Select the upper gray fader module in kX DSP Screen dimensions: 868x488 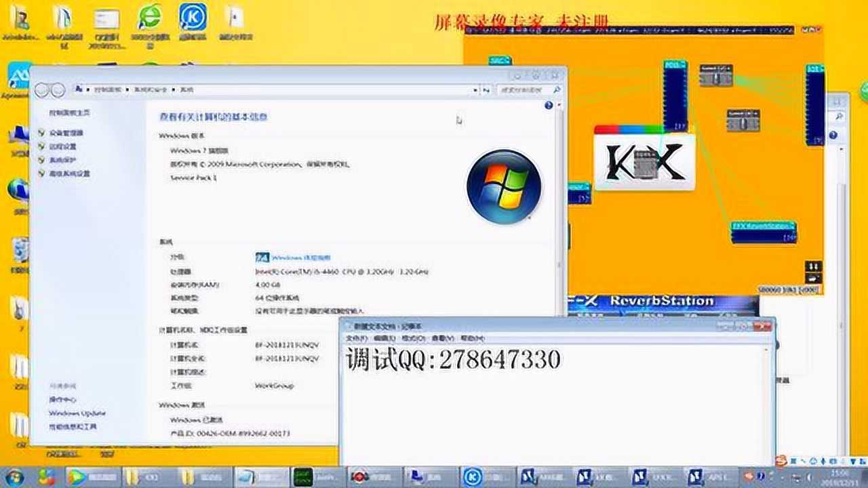716,75
